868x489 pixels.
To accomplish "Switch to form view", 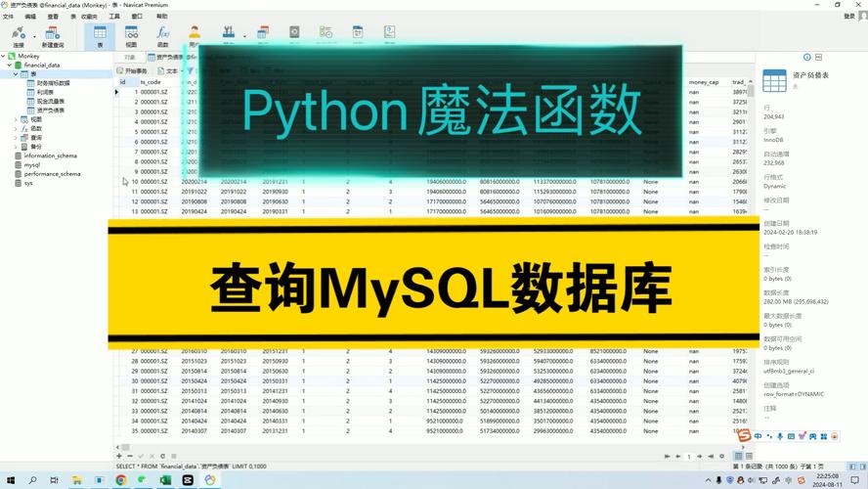I will (749, 456).
